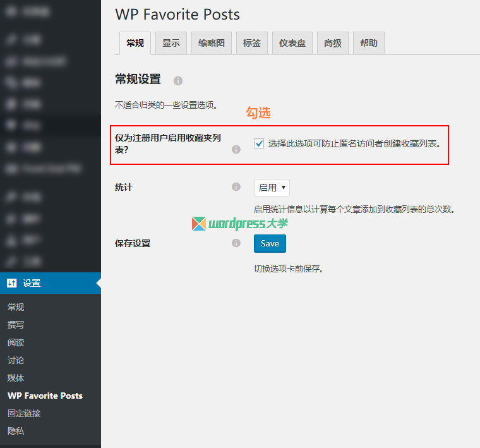480x448 pixels.
Task: Select WP Favorite Posts in sidebar submenu
Action: click(45, 396)
